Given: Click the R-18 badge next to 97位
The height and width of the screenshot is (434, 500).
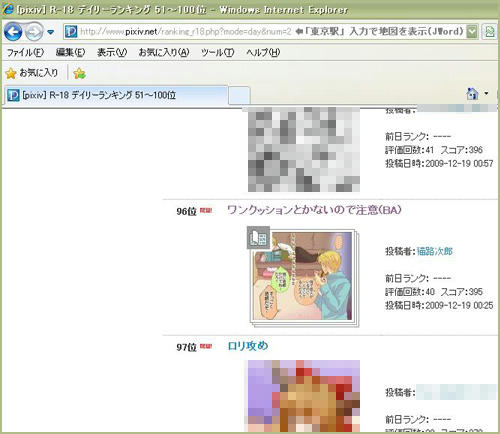Looking at the screenshot, I should click(206, 346).
